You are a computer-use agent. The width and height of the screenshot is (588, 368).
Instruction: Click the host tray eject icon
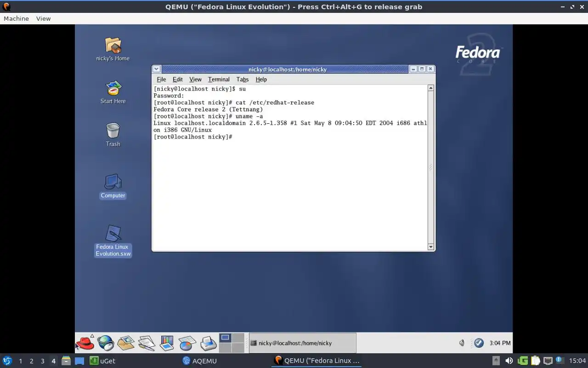[496, 361]
